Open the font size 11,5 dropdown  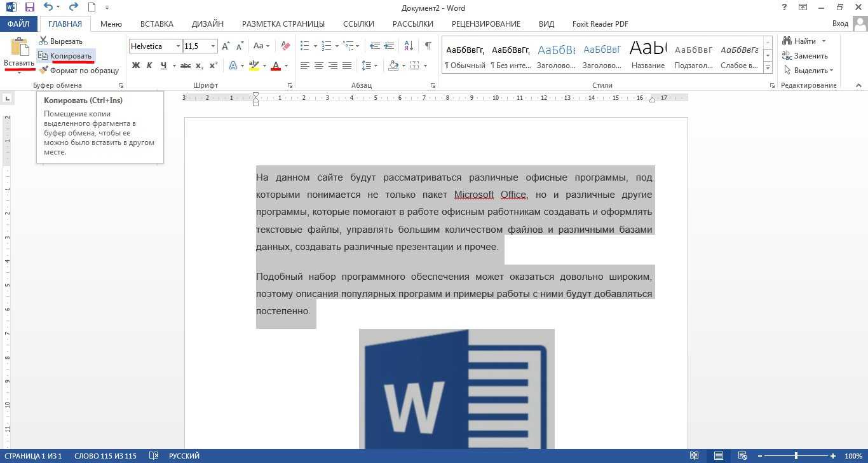pyautogui.click(x=213, y=46)
